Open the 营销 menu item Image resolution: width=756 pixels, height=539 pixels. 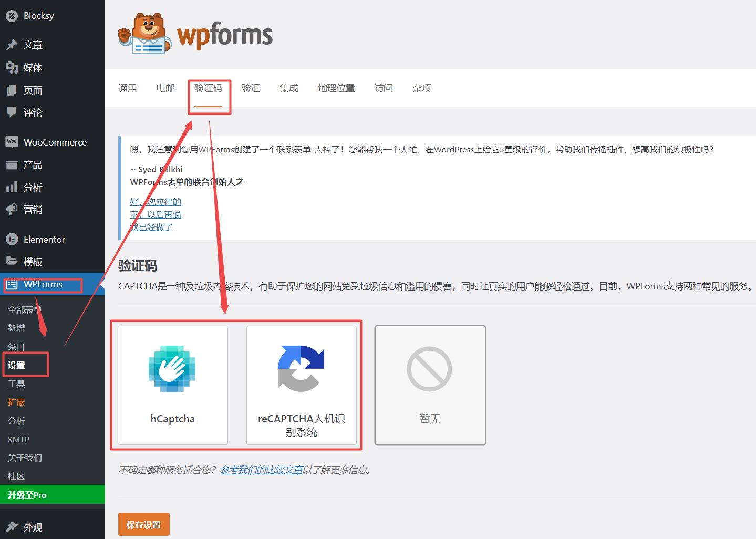33,210
